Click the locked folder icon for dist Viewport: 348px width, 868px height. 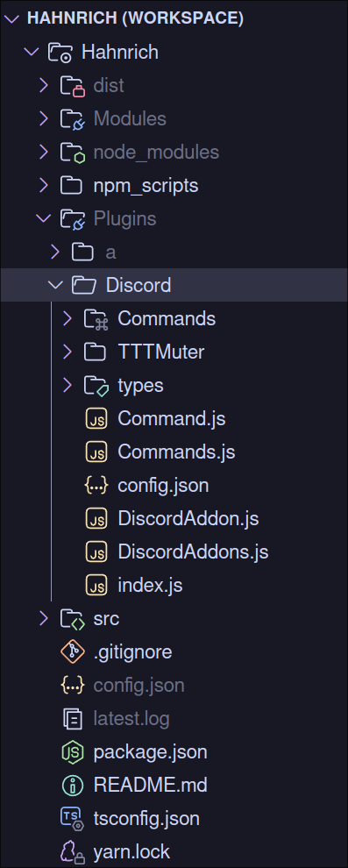click(x=73, y=86)
